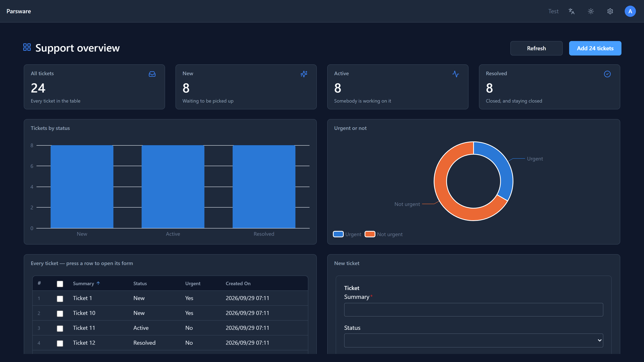Click the activity pulse icon on Active card
This screenshot has width=644, height=362.
(455, 74)
